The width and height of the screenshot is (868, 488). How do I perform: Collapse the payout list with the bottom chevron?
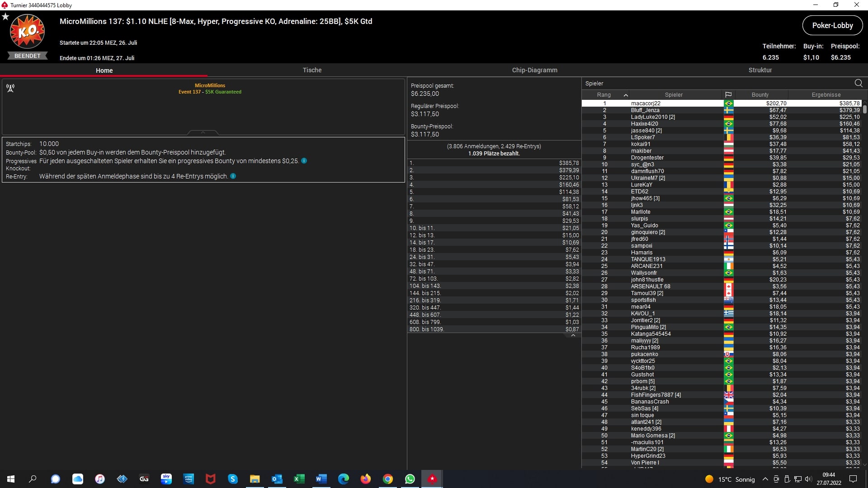click(x=573, y=335)
